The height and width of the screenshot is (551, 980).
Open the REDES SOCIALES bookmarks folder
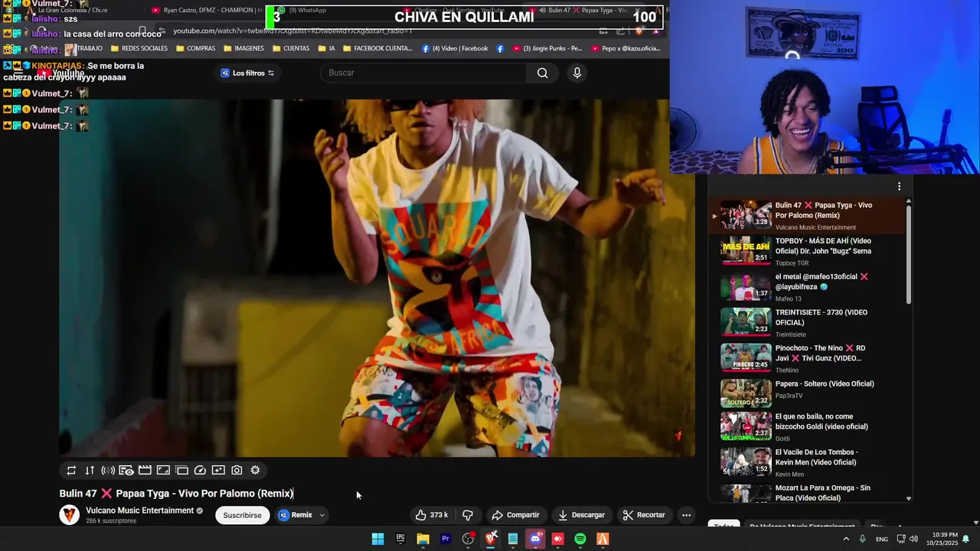pos(139,48)
